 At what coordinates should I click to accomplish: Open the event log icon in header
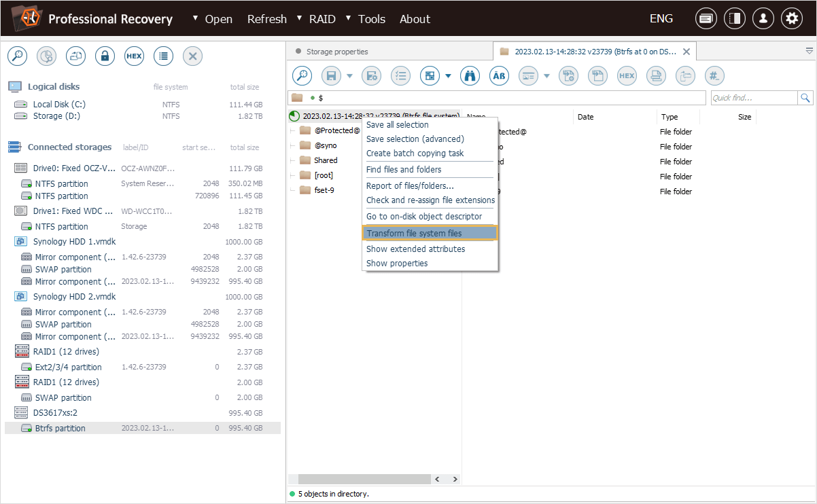pyautogui.click(x=706, y=19)
